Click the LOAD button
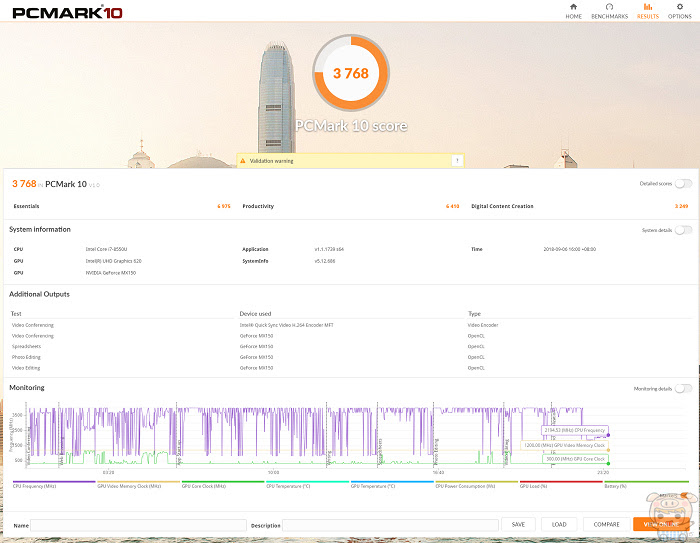The image size is (700, 543). (x=559, y=524)
